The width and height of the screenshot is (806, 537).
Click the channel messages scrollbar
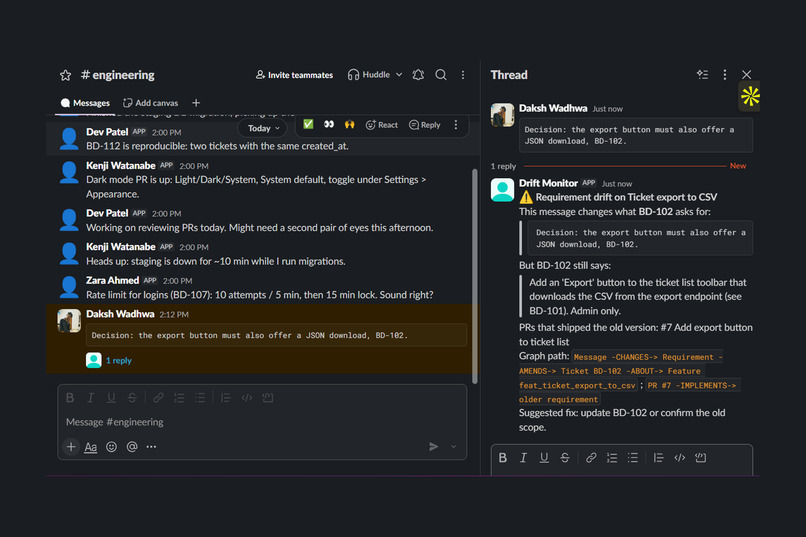coord(474,276)
